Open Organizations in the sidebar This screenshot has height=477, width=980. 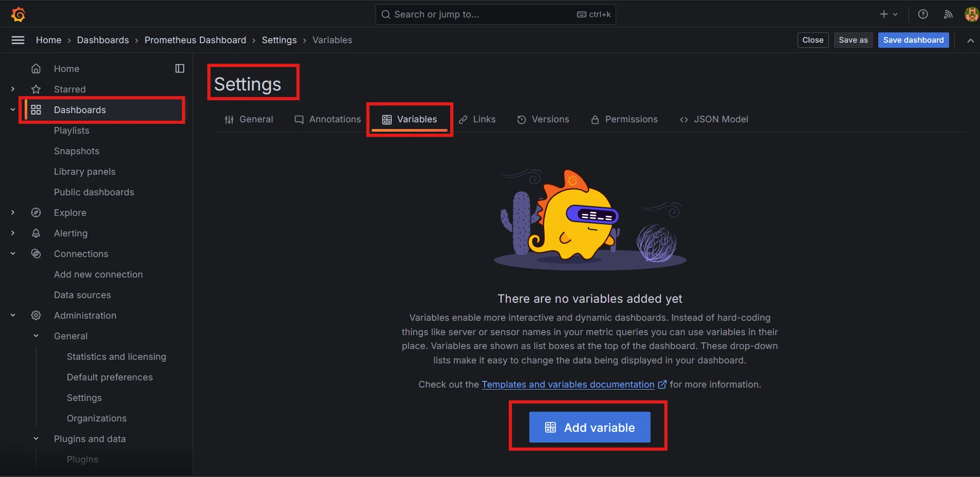point(97,418)
